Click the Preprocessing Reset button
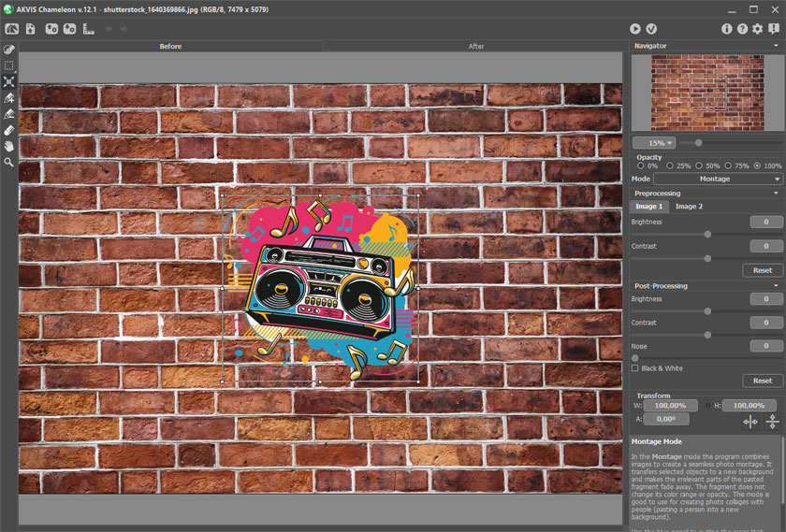This screenshot has height=532, width=786. pos(763,270)
